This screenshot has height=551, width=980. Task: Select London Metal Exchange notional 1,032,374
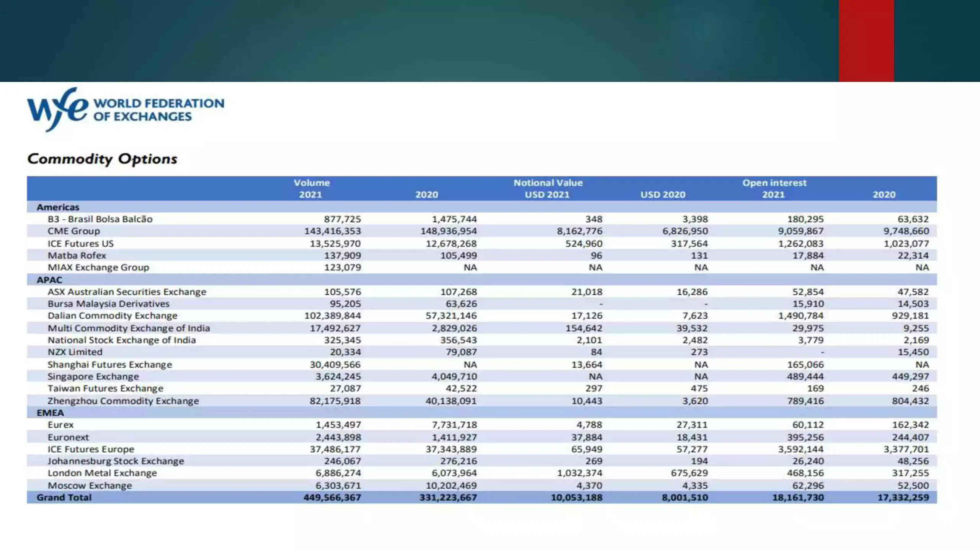(x=580, y=473)
